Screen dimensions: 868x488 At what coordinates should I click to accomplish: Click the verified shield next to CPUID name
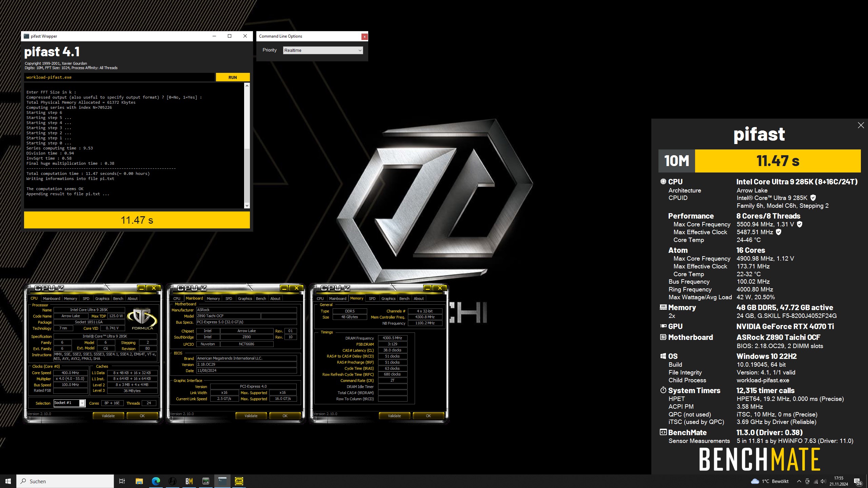pos(813,198)
